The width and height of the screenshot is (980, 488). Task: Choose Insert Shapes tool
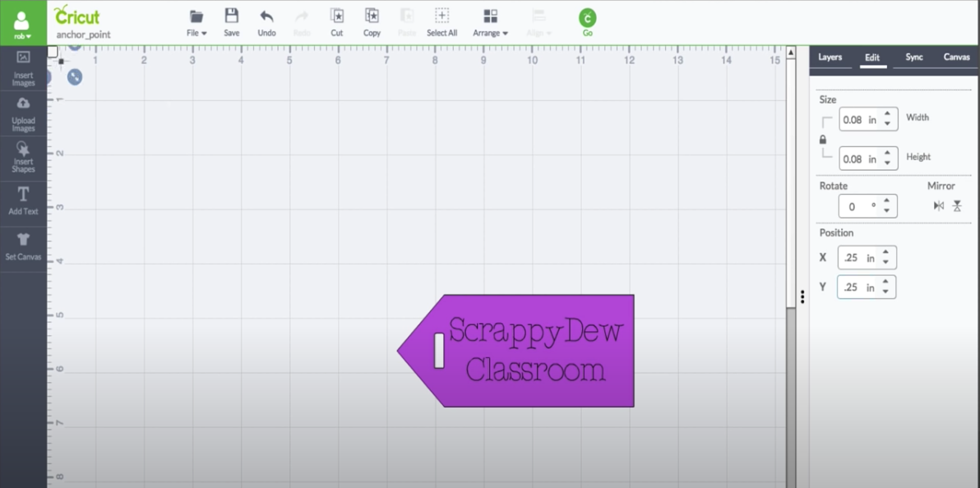[x=23, y=156]
